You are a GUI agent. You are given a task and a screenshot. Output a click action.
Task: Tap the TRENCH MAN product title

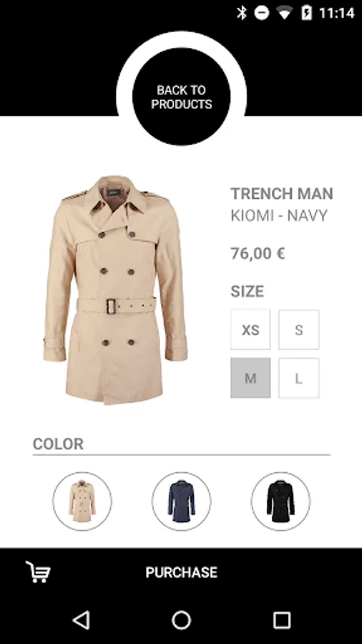pyautogui.click(x=282, y=193)
